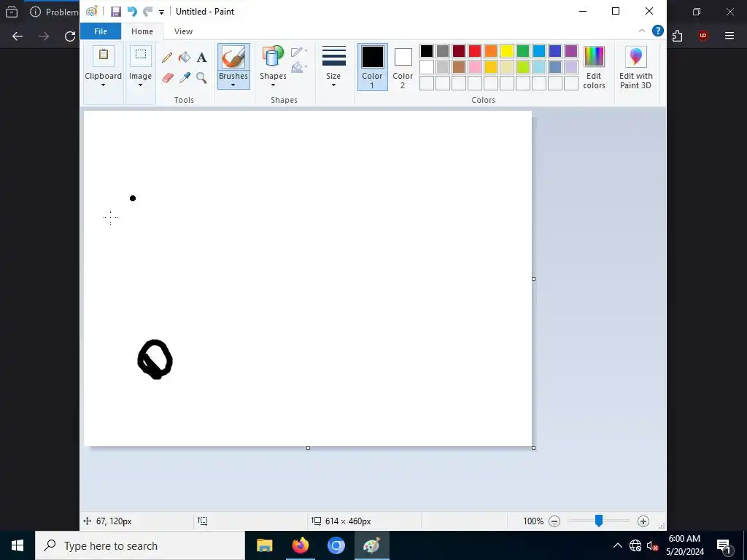
Task: Click the 6:00 AM taskbar clock
Action: click(x=684, y=539)
